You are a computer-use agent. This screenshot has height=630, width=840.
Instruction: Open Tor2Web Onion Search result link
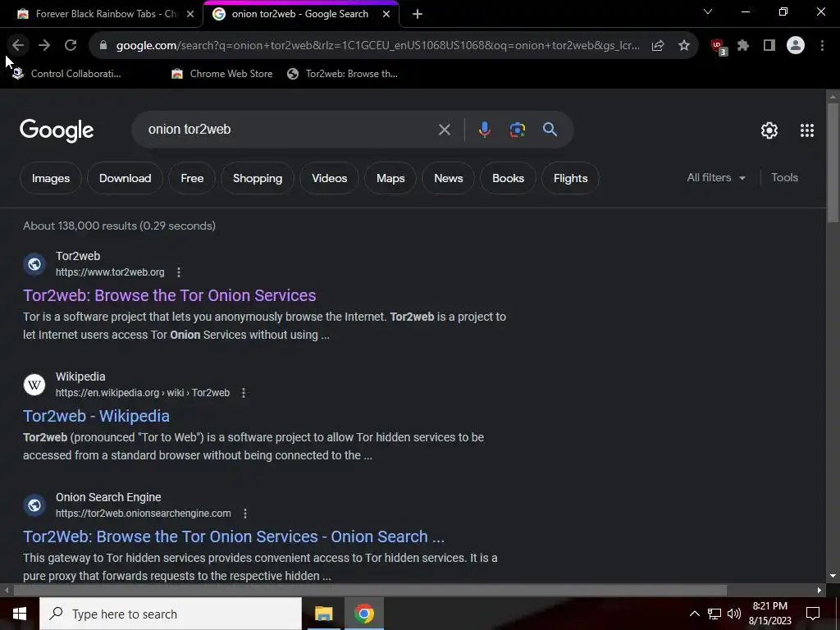(234, 536)
